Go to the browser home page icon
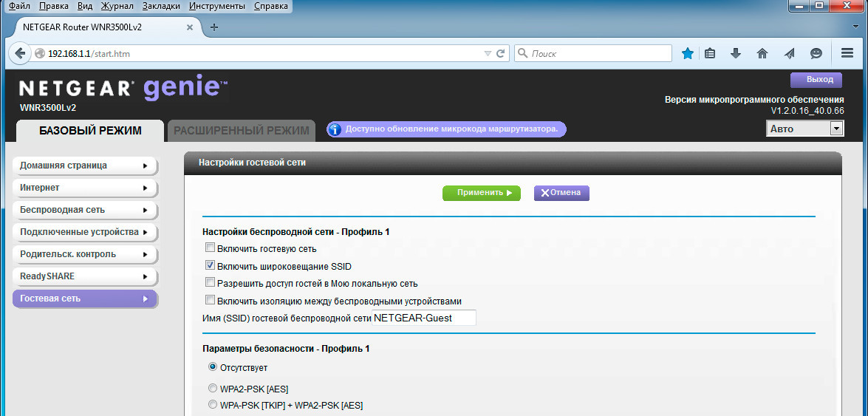The width and height of the screenshot is (868, 416). (x=762, y=53)
